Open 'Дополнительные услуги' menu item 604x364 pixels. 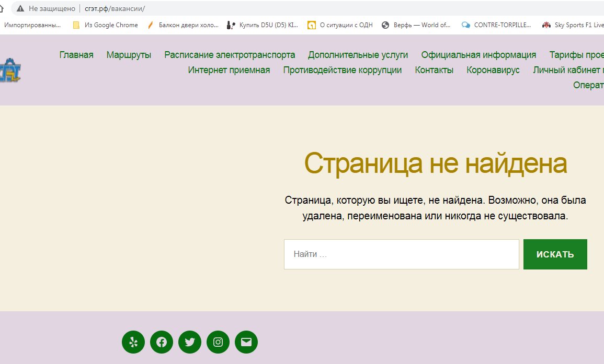pos(358,55)
